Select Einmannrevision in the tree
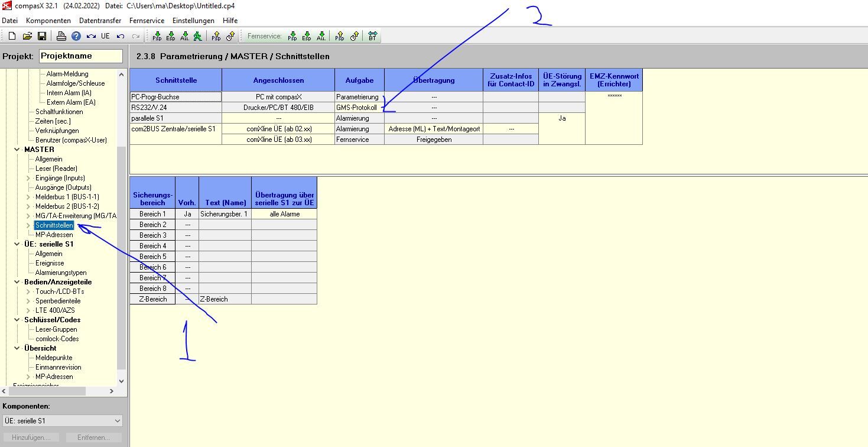This screenshot has width=868, height=447. (x=58, y=367)
